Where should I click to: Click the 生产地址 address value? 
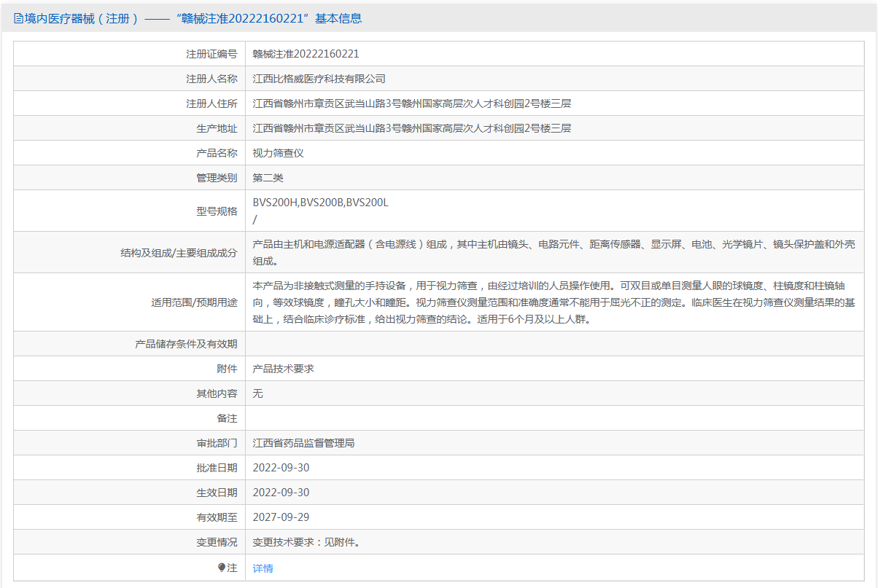tap(411, 128)
